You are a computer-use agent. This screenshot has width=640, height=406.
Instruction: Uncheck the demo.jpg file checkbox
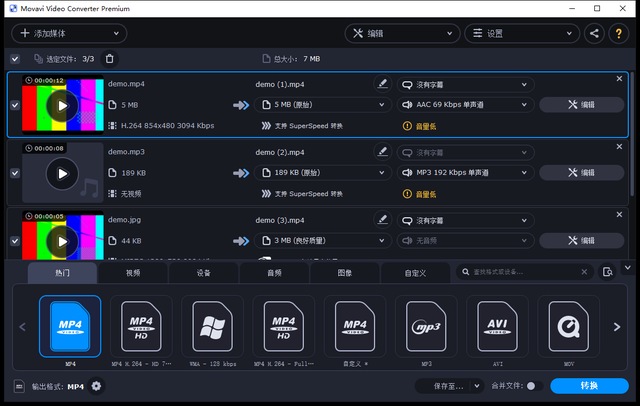(x=15, y=241)
